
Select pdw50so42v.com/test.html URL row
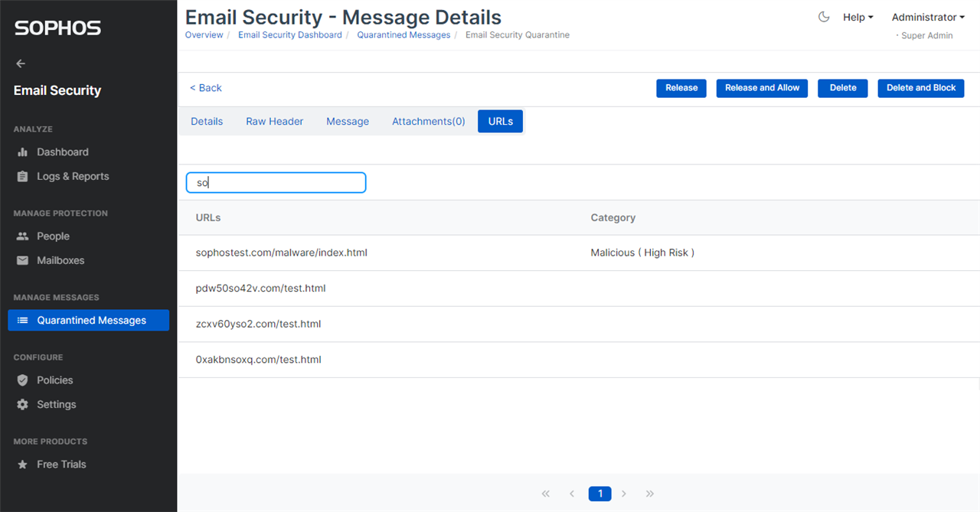coord(579,289)
